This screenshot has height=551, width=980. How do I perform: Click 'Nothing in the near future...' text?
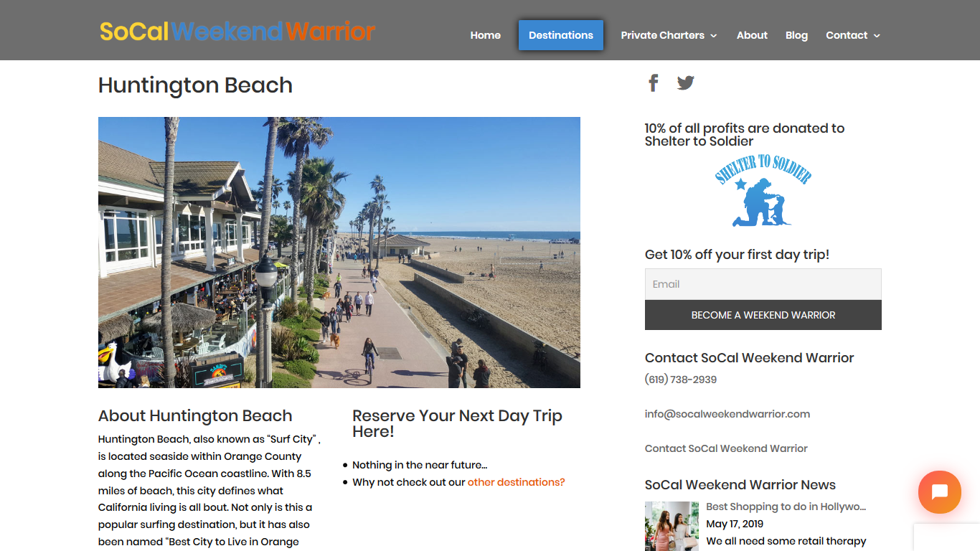click(420, 465)
